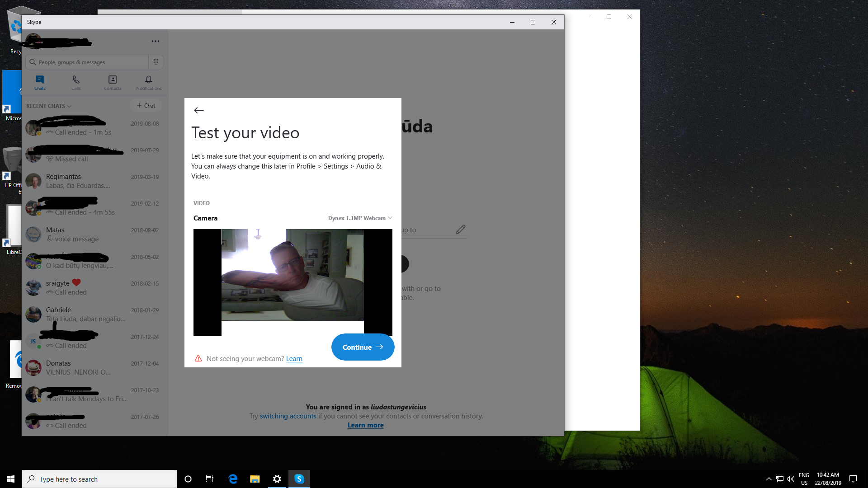Show hidden tray icons chevron
The width and height of the screenshot is (868, 488).
pos(769,479)
